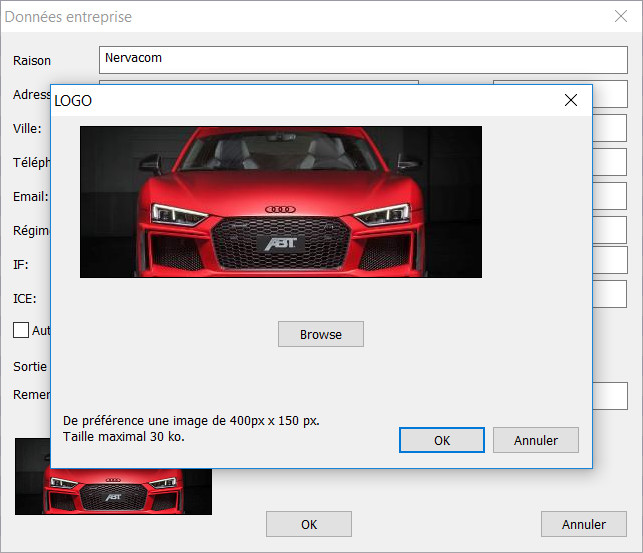Click the Données entreprise title bar

click(300, 16)
